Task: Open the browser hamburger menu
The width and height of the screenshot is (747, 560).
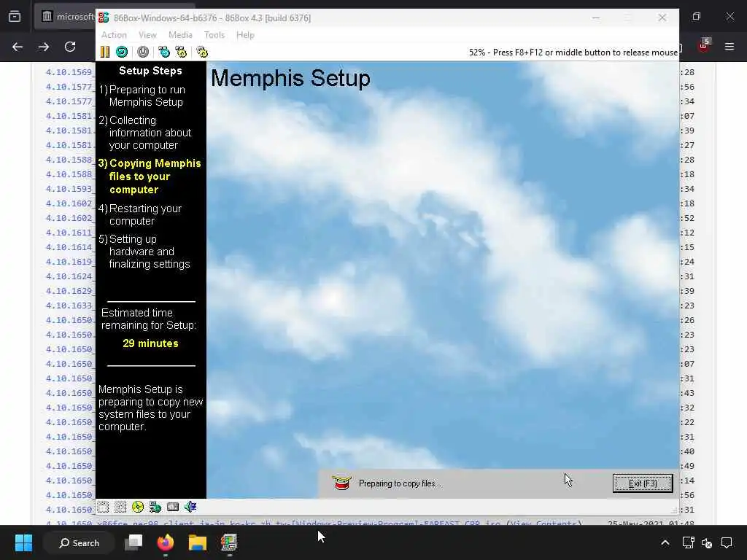Action: (x=729, y=47)
